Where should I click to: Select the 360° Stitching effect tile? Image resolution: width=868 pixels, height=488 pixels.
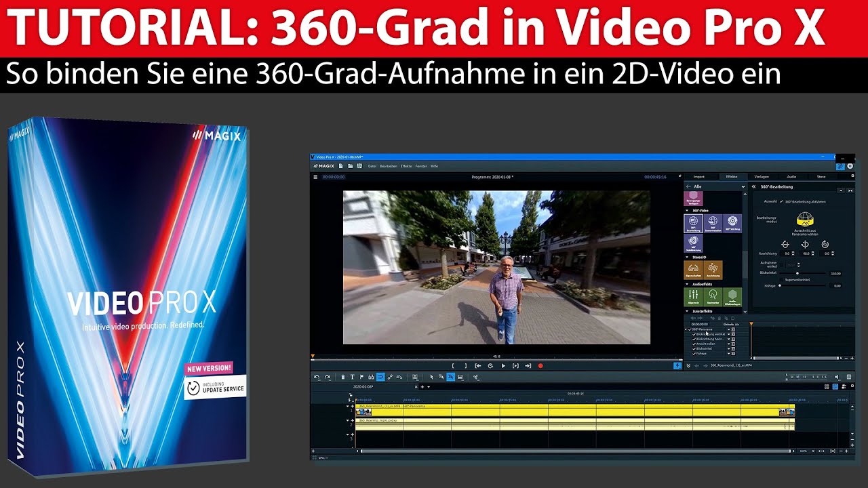pos(732,224)
